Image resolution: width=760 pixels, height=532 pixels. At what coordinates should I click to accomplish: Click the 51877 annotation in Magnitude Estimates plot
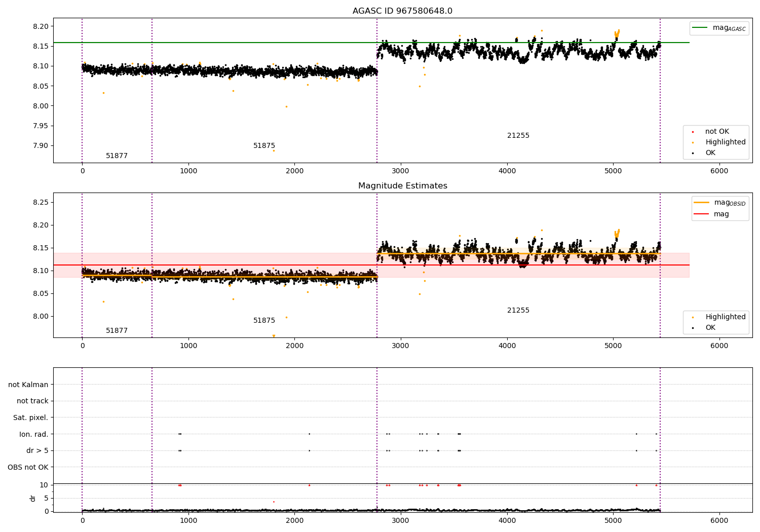tap(117, 331)
